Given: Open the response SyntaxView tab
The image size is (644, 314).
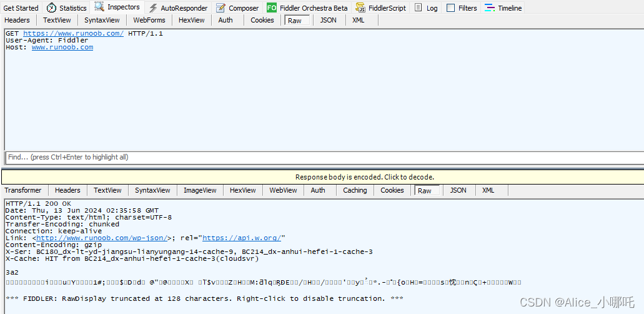Looking at the screenshot, I should point(153,190).
